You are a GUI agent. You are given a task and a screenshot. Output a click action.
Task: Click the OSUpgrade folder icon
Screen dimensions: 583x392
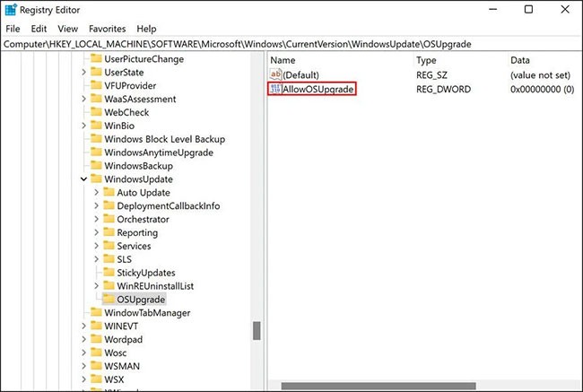pyautogui.click(x=109, y=299)
